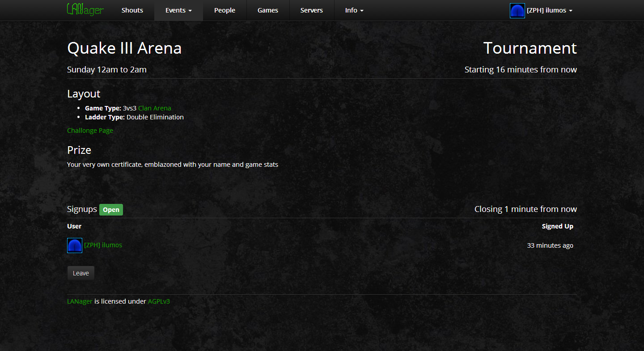This screenshot has width=644, height=351.
Task: Open the Games page
Action: 268,10
